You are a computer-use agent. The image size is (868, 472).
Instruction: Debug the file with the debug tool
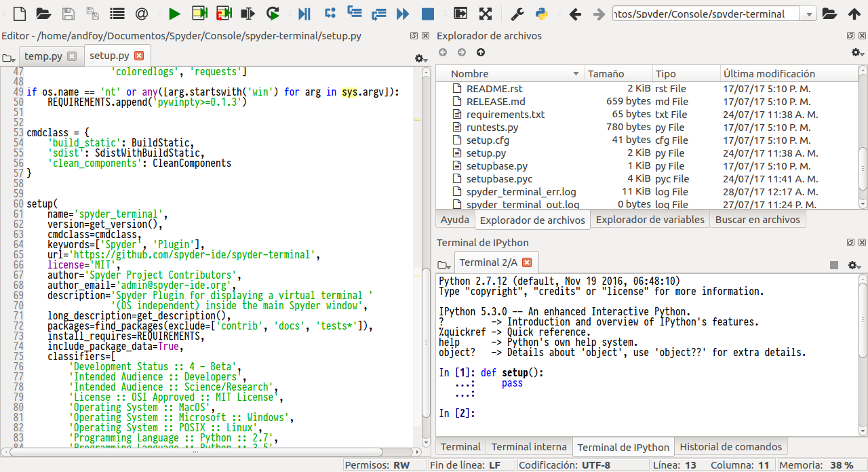pyautogui.click(x=304, y=13)
